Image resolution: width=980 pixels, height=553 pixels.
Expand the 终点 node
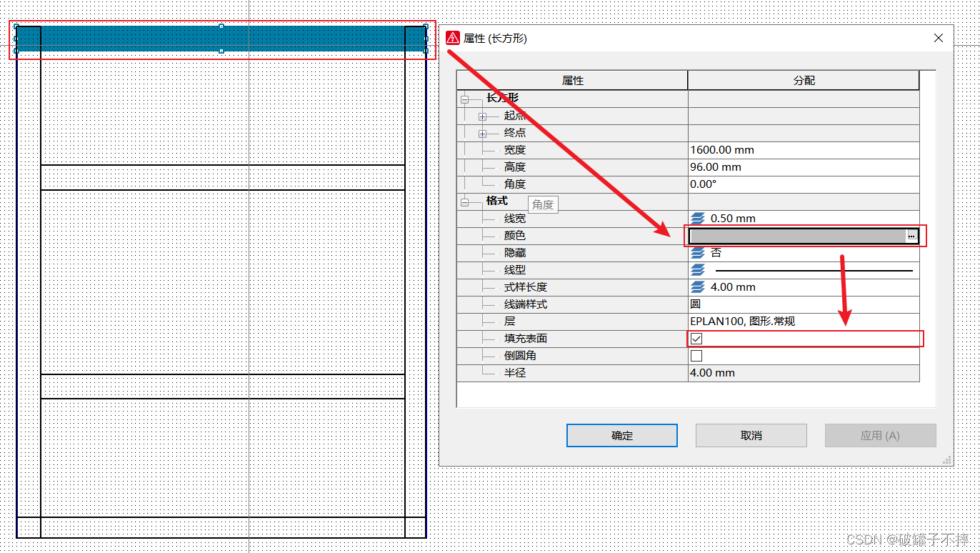[483, 134]
